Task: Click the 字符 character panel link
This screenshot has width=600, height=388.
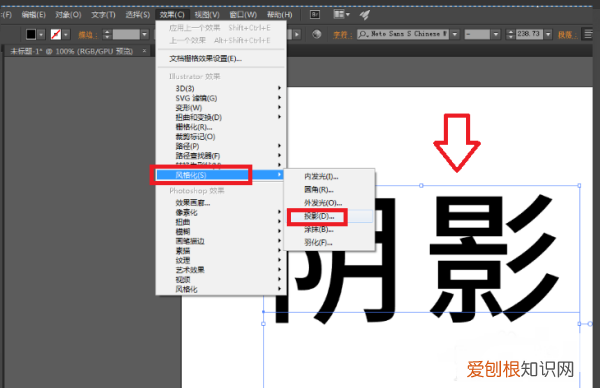Action: pos(343,35)
